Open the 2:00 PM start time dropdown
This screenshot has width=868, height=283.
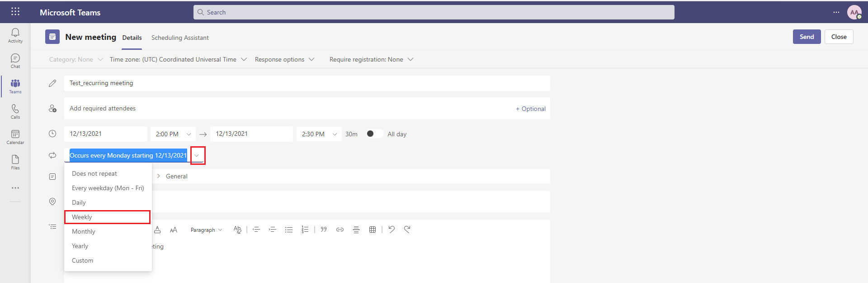pyautogui.click(x=173, y=134)
